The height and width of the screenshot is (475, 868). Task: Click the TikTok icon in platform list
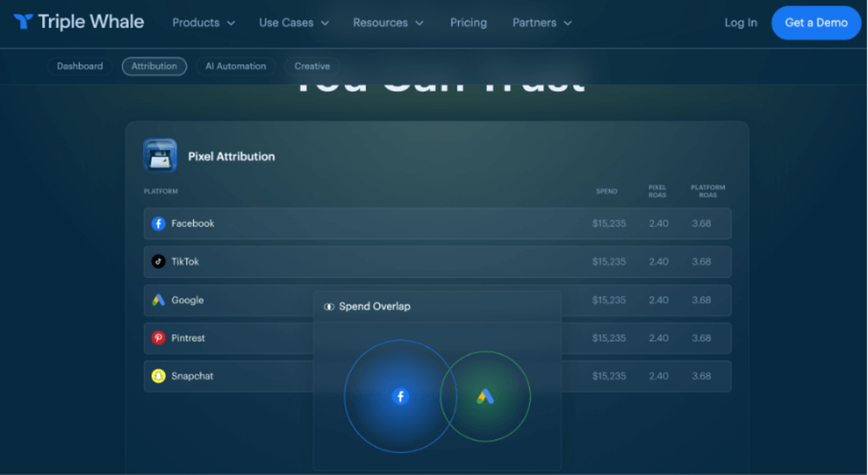pos(158,261)
